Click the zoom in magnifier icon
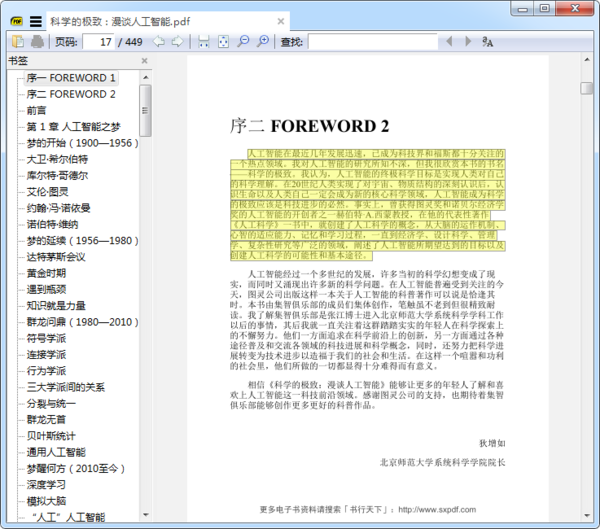The width and height of the screenshot is (600, 529). click(x=262, y=41)
